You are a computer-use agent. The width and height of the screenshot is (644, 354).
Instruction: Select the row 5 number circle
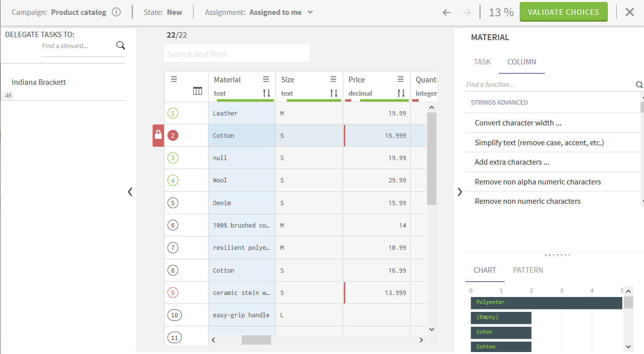[173, 203]
